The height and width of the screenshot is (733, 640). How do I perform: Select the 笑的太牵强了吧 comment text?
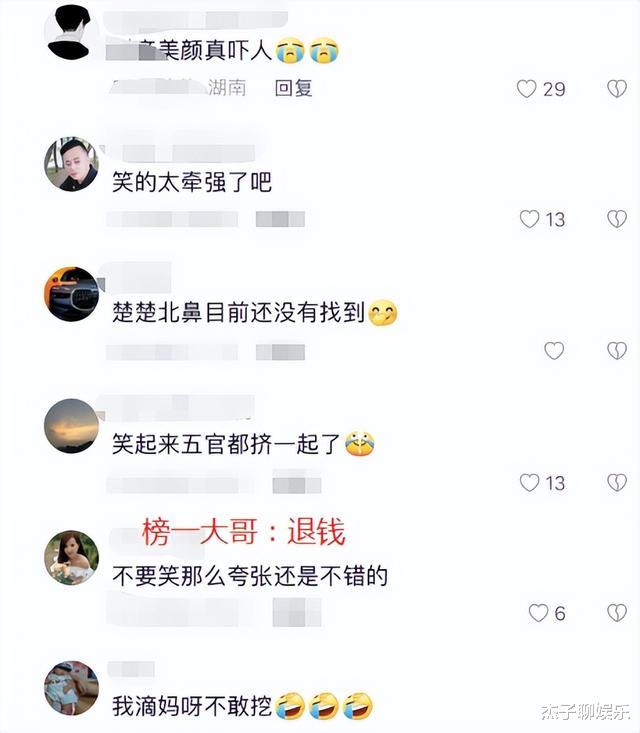tap(192, 182)
